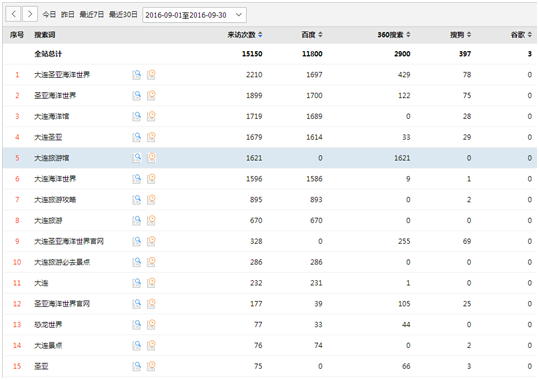
Task: Open trend icon for 大连旅游攻略 row
Action: pyautogui.click(x=151, y=199)
